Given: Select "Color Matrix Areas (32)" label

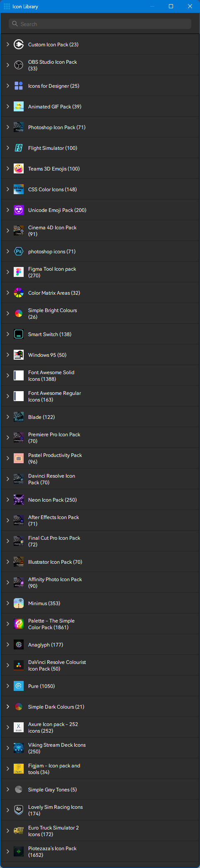Looking at the screenshot, I should click(x=54, y=293).
